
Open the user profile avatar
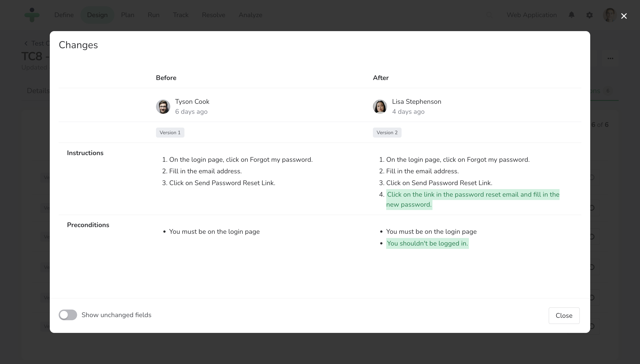click(610, 15)
